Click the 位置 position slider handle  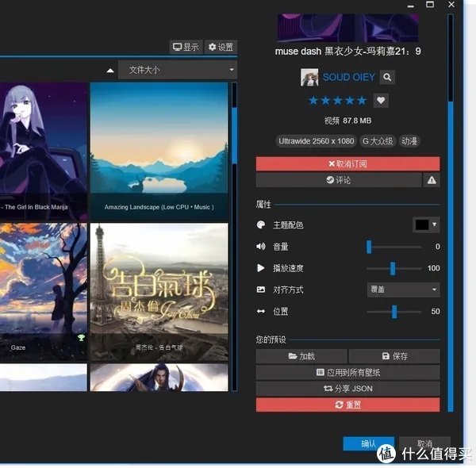pyautogui.click(x=394, y=312)
